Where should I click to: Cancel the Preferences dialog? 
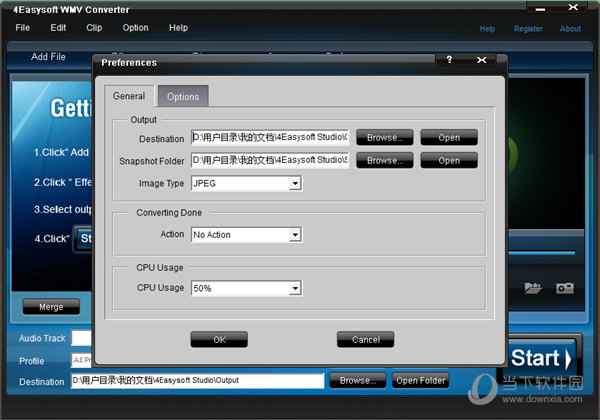(365, 339)
